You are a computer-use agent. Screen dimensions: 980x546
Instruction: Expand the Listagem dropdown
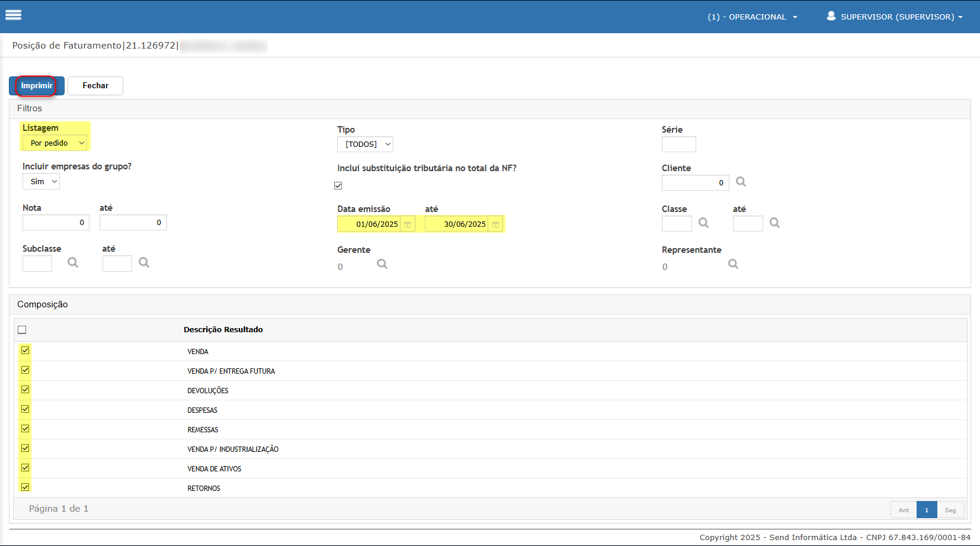[x=55, y=143]
